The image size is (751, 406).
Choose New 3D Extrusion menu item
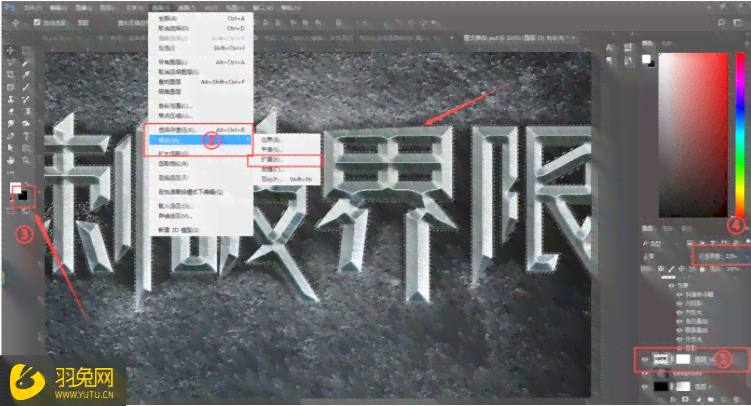click(201, 230)
